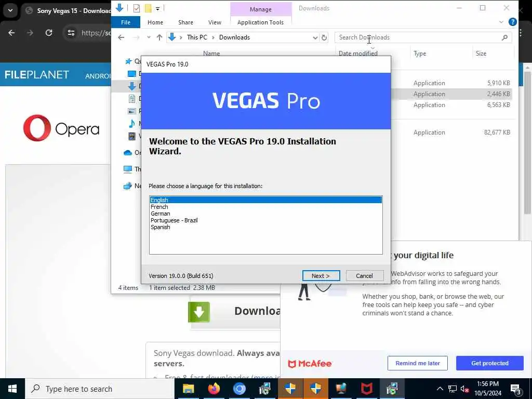This screenshot has height=399, width=532.
Task: Switch to the View ribbon tab
Action: [x=215, y=22]
